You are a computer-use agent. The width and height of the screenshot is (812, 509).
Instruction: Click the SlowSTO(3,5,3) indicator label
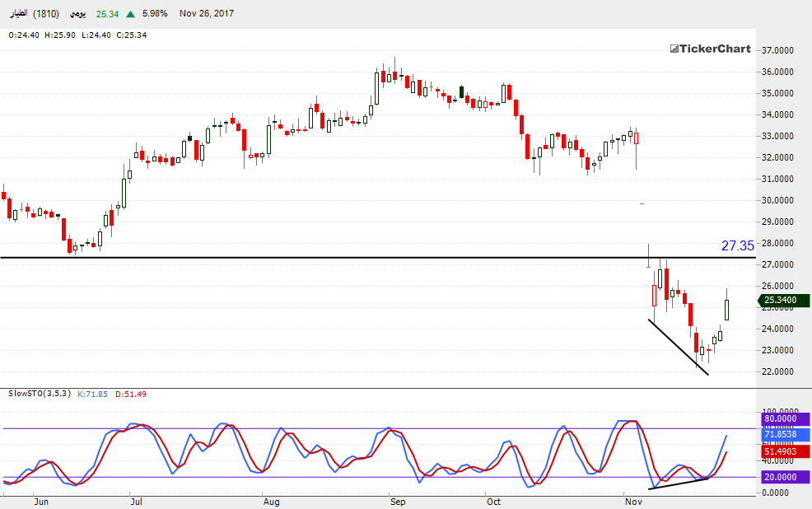(x=39, y=394)
